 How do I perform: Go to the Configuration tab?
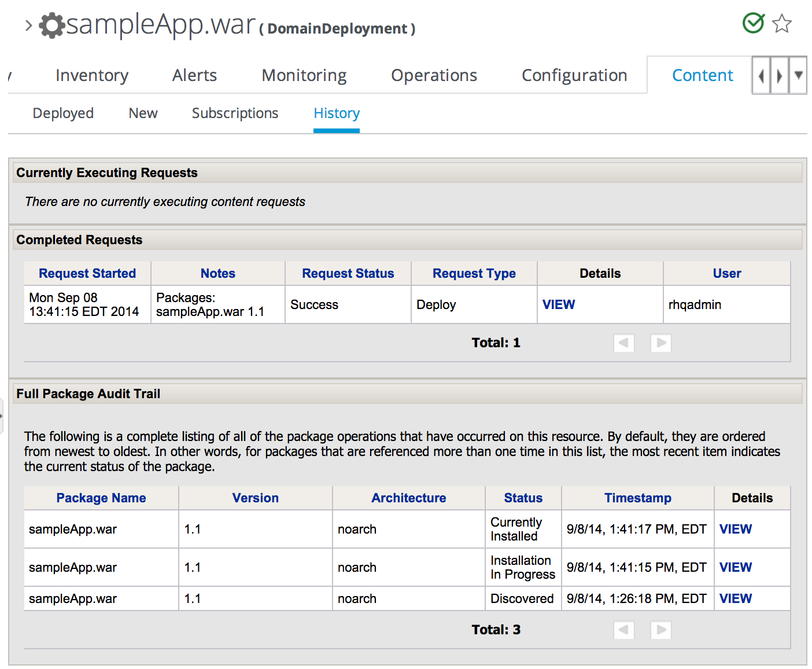click(574, 75)
